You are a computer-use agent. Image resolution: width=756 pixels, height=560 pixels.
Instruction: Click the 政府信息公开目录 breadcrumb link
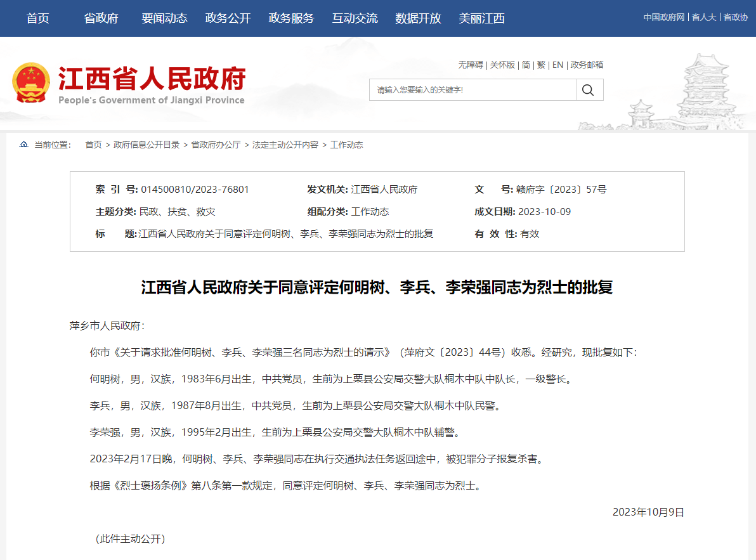point(147,145)
